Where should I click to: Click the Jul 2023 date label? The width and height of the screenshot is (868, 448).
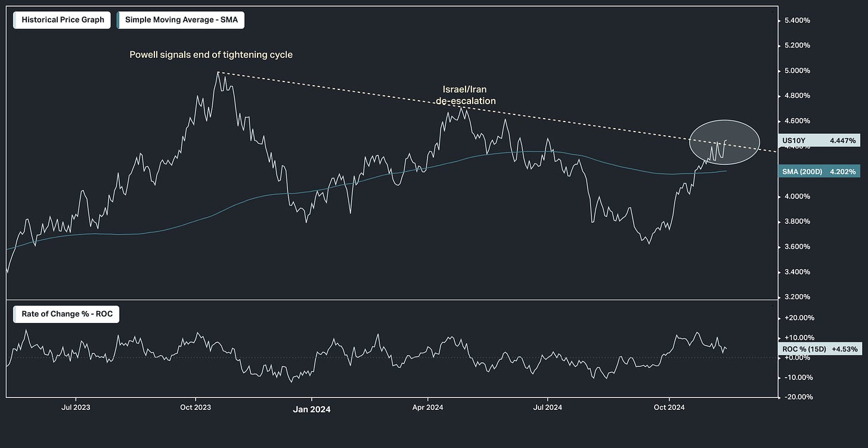[76, 407]
